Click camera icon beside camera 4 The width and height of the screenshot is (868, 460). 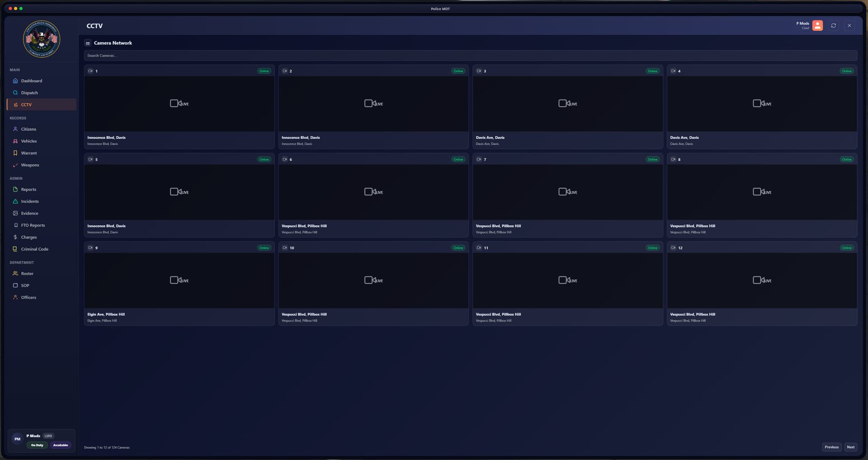pyautogui.click(x=673, y=71)
